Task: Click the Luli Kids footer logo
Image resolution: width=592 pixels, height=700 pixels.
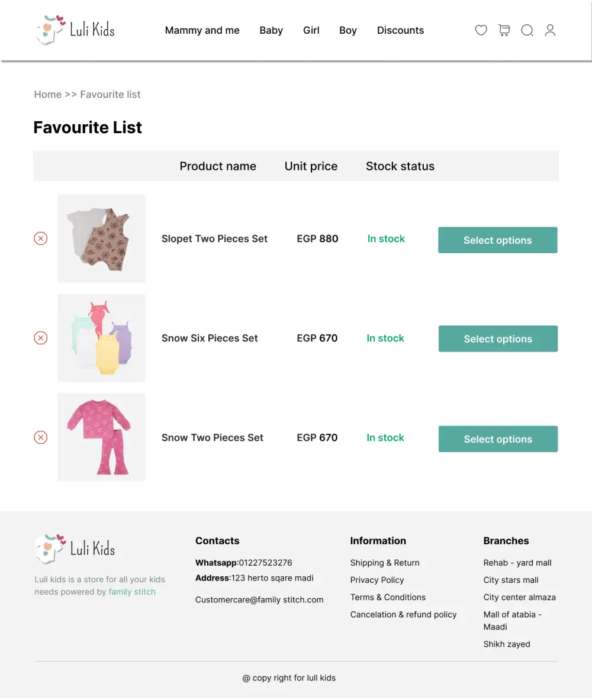Action: [75, 549]
